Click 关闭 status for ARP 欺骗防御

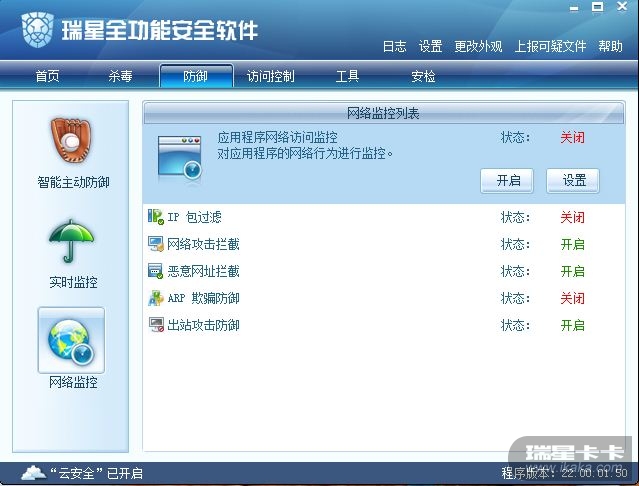tap(573, 298)
